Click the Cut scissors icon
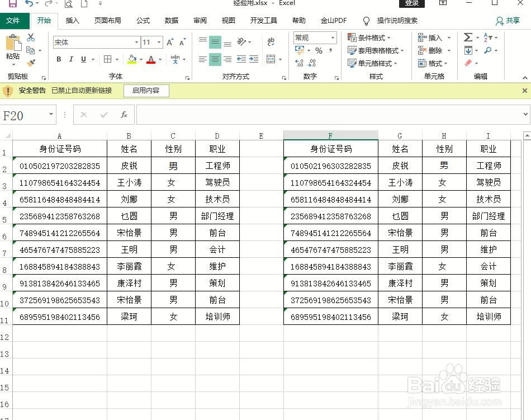The image size is (531, 420). click(31, 37)
